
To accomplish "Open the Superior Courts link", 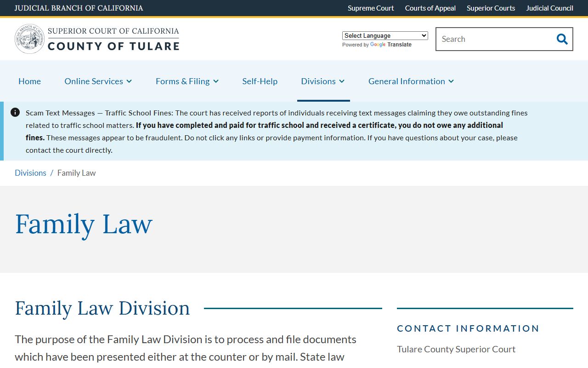I will (491, 8).
